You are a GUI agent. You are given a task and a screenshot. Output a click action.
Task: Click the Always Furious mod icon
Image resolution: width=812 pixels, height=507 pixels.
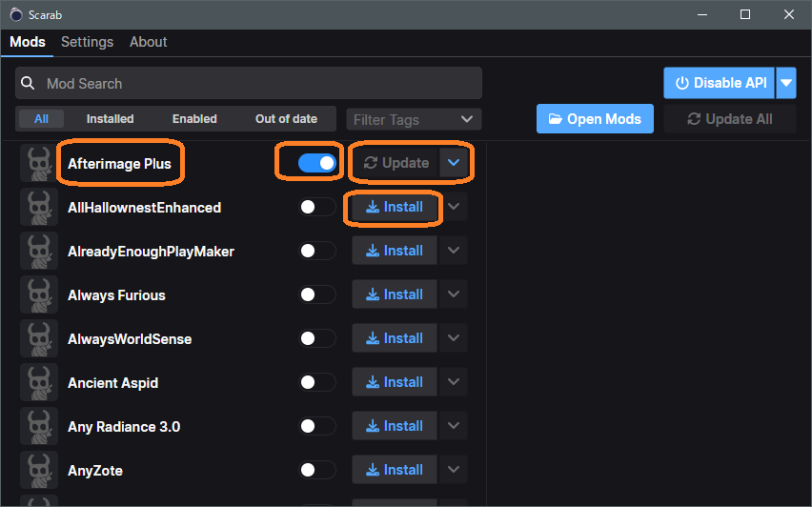39,294
